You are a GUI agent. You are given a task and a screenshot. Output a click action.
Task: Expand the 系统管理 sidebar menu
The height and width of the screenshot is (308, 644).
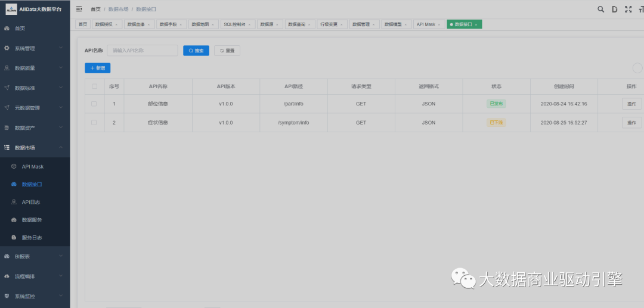tap(35, 48)
